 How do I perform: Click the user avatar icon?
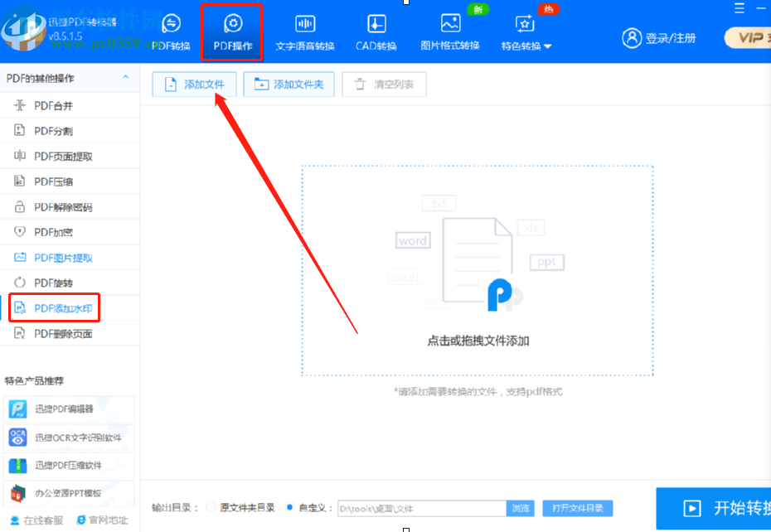[632, 38]
